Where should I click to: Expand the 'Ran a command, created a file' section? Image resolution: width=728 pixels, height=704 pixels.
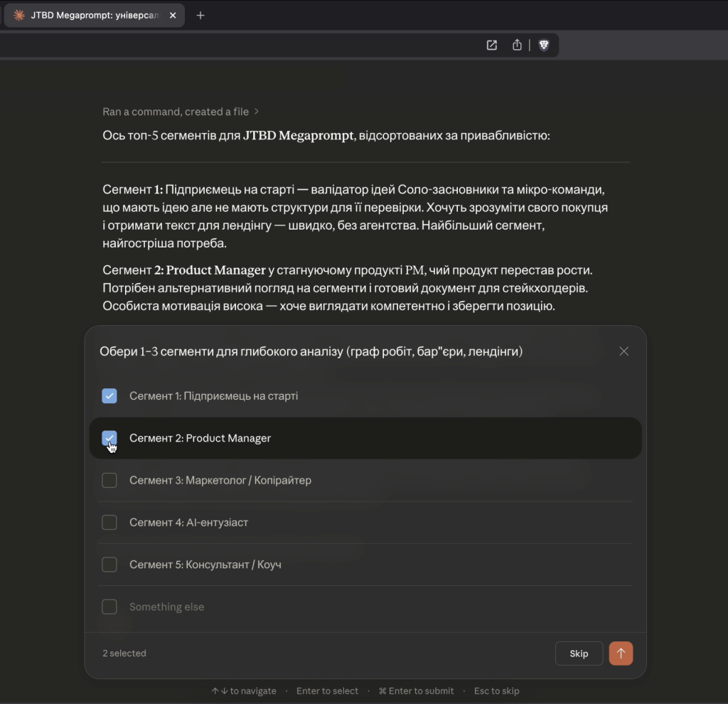pyautogui.click(x=178, y=112)
